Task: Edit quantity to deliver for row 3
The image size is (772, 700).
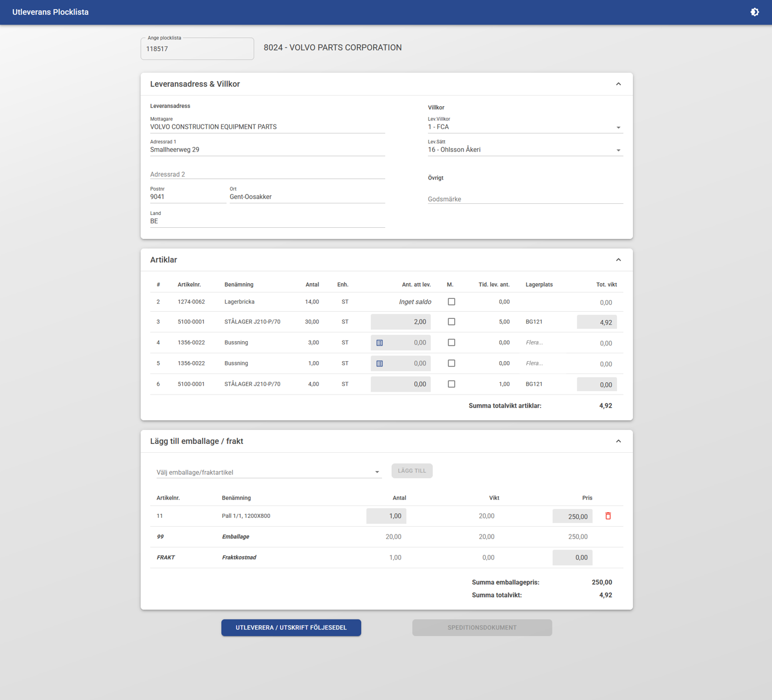Action: [401, 322]
